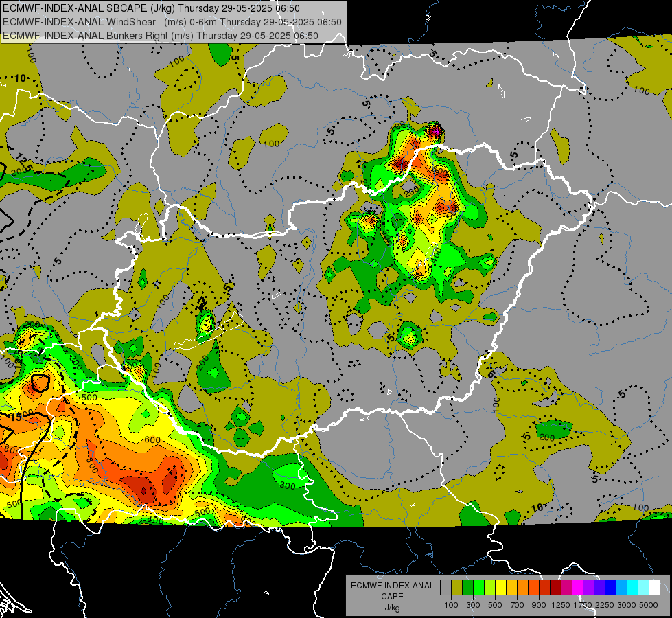Click the WindShear 0-6km header line

coord(172,22)
